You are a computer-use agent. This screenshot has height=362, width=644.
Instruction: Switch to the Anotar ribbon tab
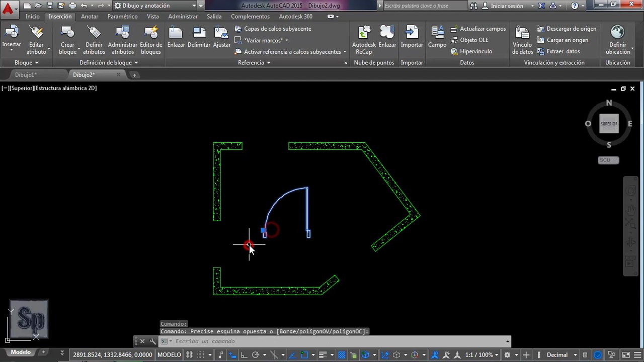[x=90, y=17]
